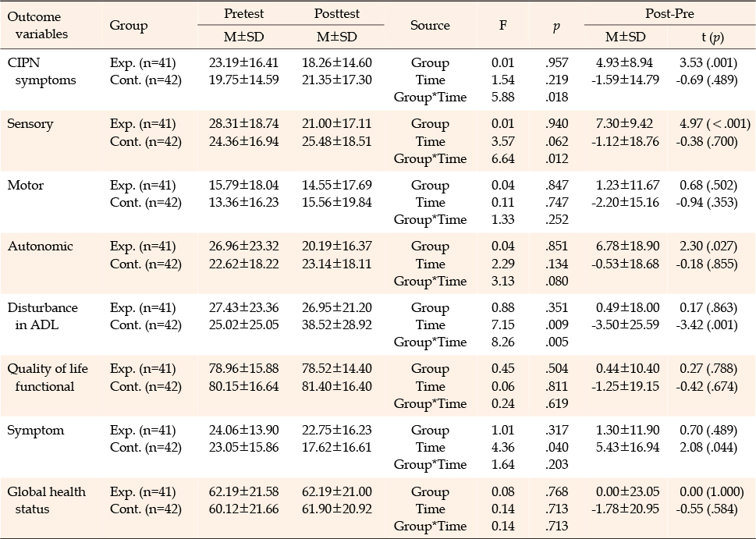Select the "Global health status" row label

point(46,500)
